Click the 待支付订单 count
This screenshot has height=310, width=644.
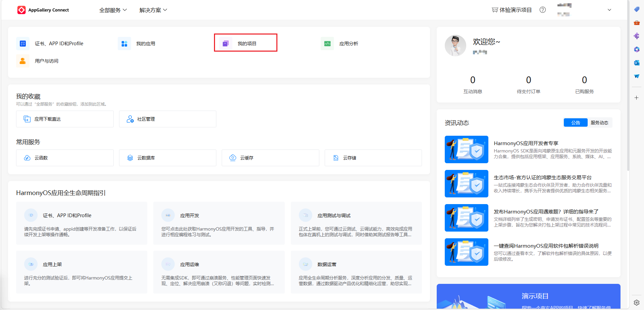[x=529, y=80]
